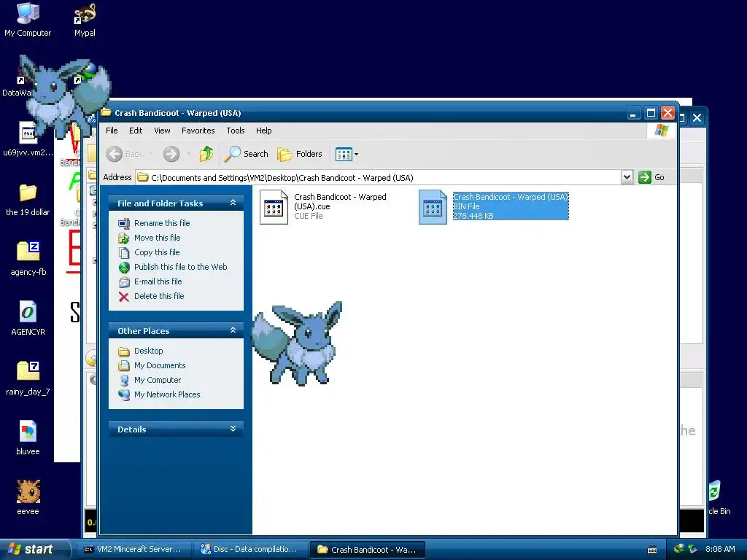Click 'Rename this file' link
Image resolution: width=747 pixels, height=560 pixels.
[162, 223]
